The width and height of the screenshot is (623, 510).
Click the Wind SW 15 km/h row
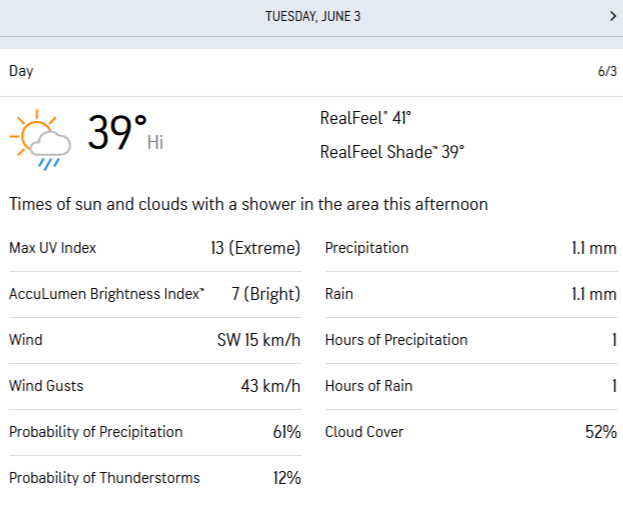pos(155,340)
